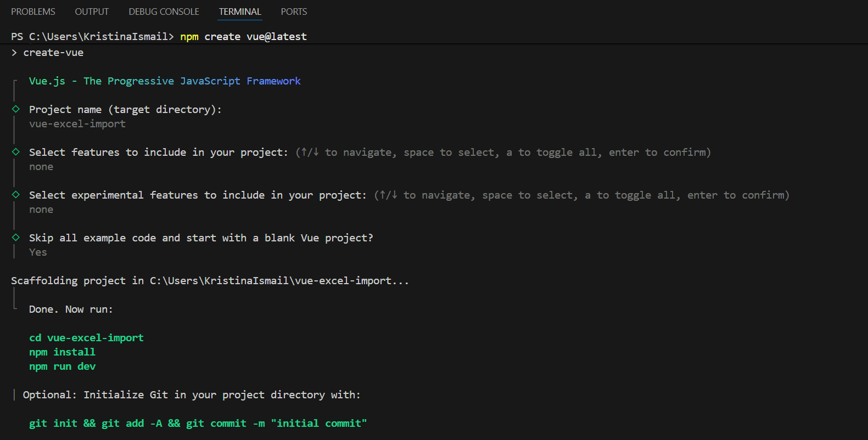The image size is (868, 440).
Task: Click the 'npm create vue@latest' command
Action: (x=243, y=37)
